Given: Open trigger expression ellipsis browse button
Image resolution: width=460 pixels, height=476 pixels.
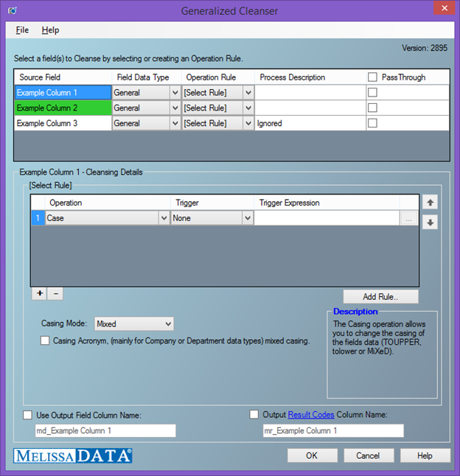Looking at the screenshot, I should [x=409, y=218].
